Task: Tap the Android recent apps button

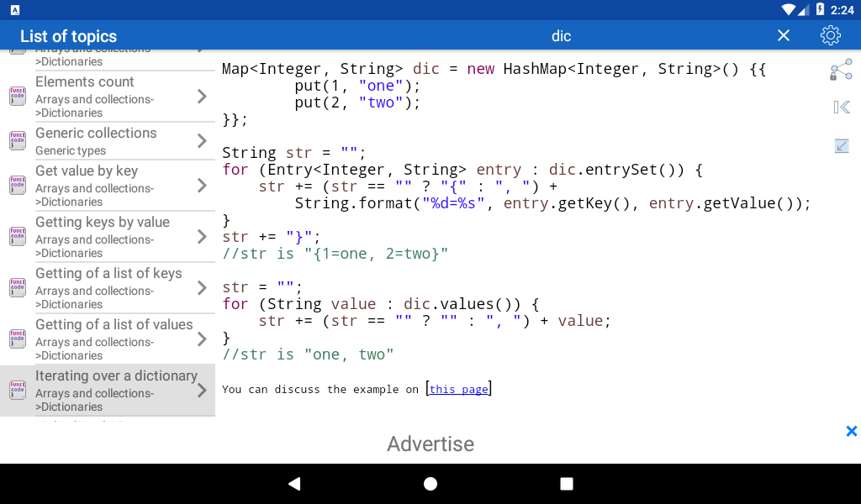Action: [566, 484]
